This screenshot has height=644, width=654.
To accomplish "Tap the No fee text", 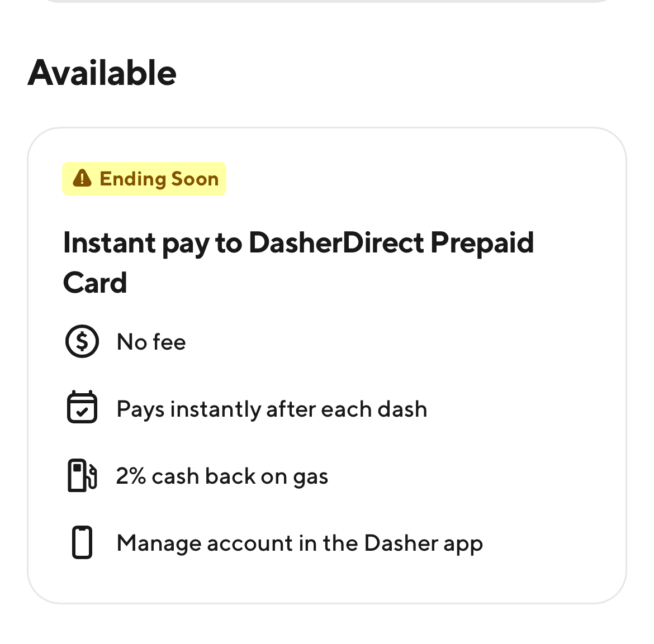I will pyautogui.click(x=151, y=342).
